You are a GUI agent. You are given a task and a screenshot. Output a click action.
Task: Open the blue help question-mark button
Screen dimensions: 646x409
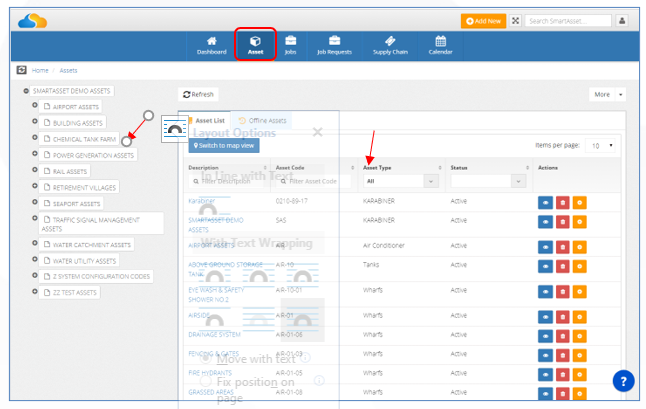(623, 381)
